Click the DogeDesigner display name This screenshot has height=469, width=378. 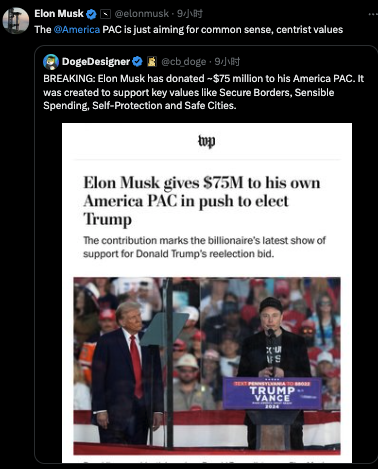pos(96,62)
